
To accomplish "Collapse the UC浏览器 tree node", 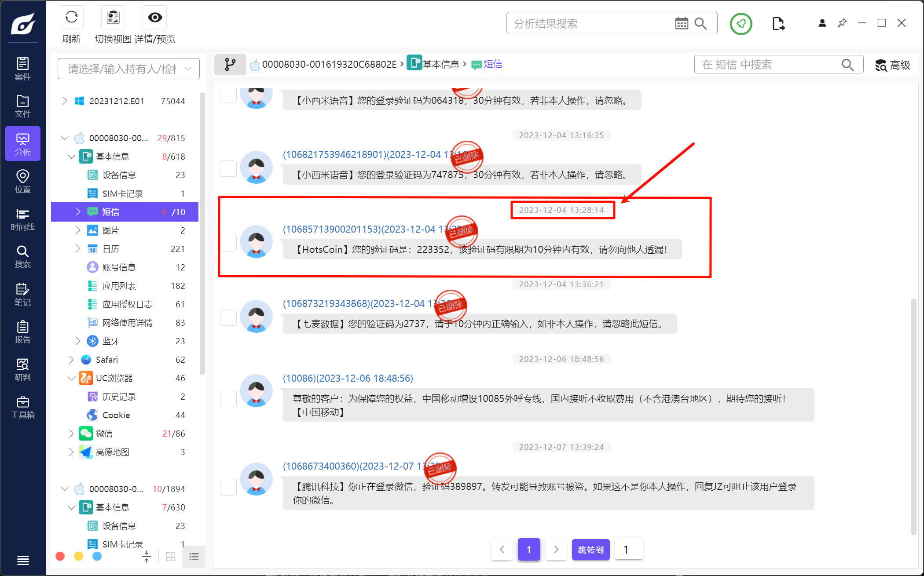I will tap(72, 378).
